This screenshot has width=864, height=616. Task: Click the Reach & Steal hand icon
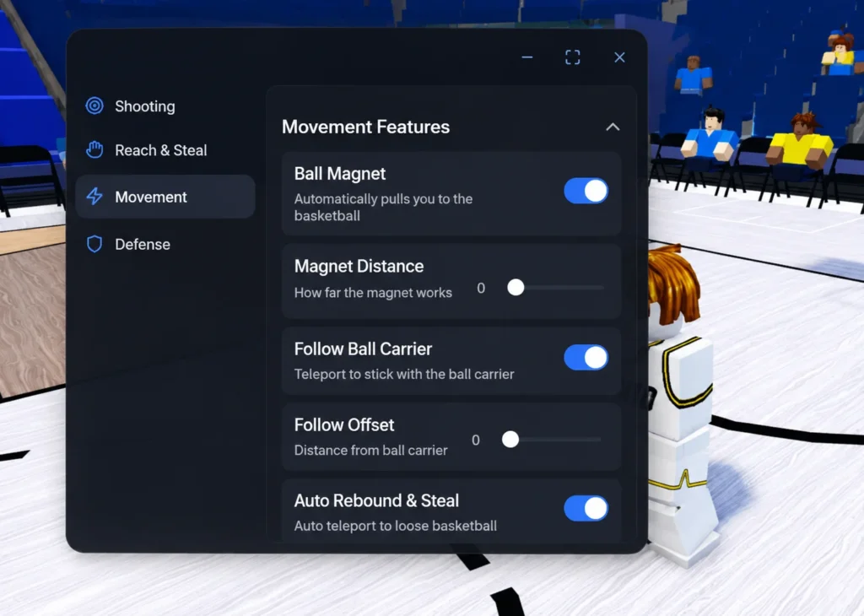(94, 149)
